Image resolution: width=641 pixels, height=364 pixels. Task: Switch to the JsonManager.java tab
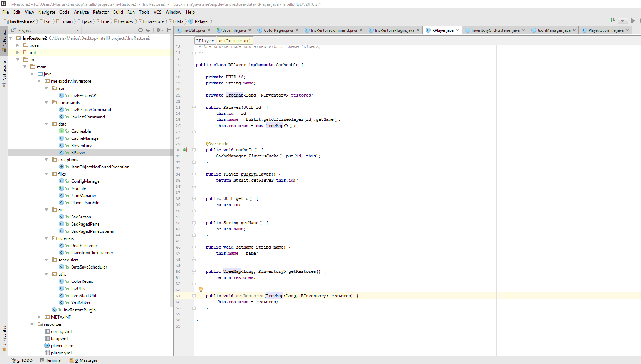(554, 30)
